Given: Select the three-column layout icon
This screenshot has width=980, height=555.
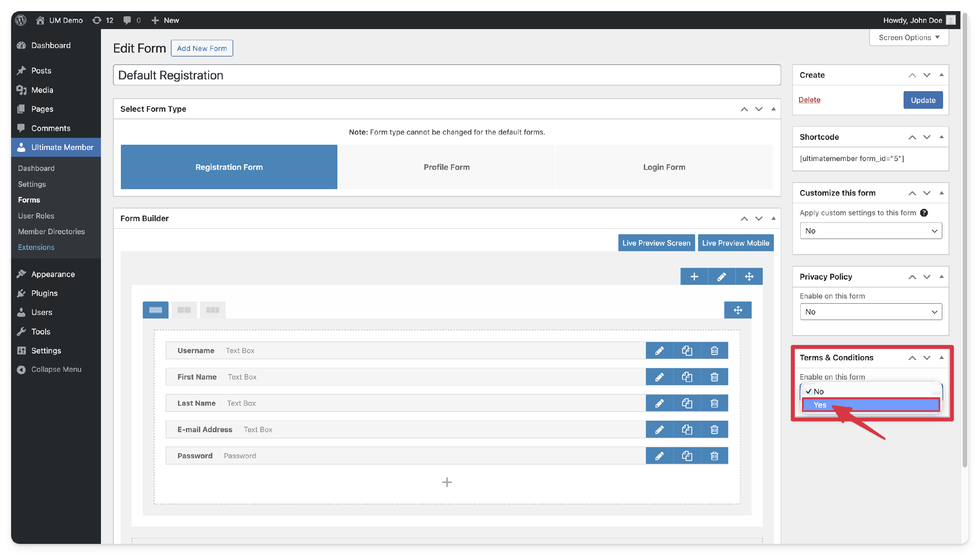Looking at the screenshot, I should 212,310.
